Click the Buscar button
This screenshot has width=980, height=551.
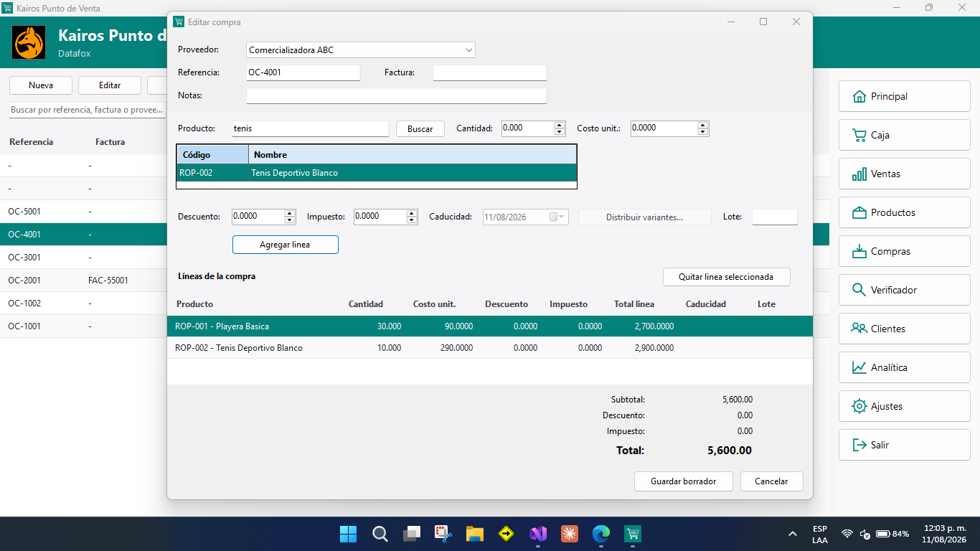(x=420, y=129)
